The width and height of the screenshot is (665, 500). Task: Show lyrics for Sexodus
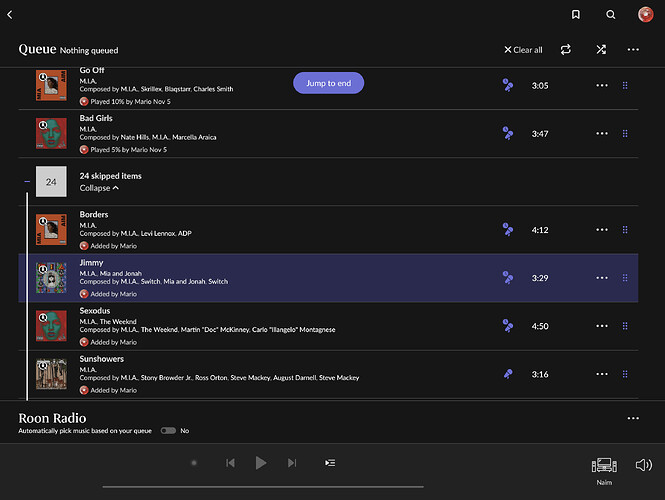(x=507, y=326)
